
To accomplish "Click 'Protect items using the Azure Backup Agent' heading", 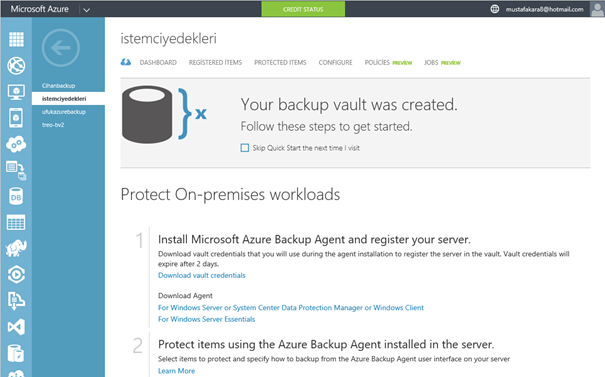I will [326, 344].
